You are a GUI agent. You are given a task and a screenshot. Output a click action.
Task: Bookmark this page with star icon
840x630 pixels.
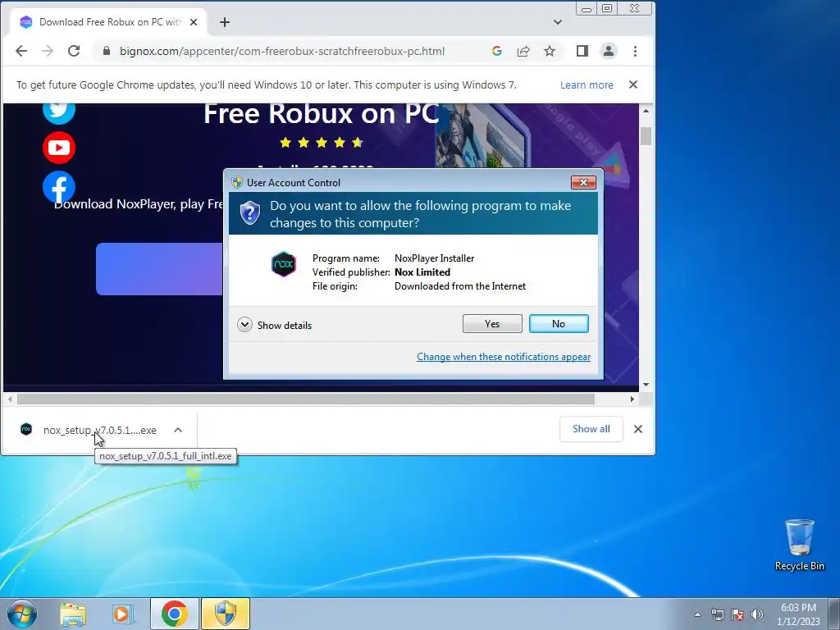549,51
